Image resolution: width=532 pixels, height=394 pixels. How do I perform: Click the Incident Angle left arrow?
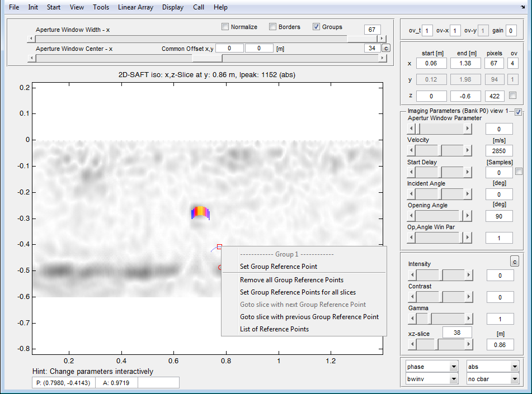click(x=411, y=194)
